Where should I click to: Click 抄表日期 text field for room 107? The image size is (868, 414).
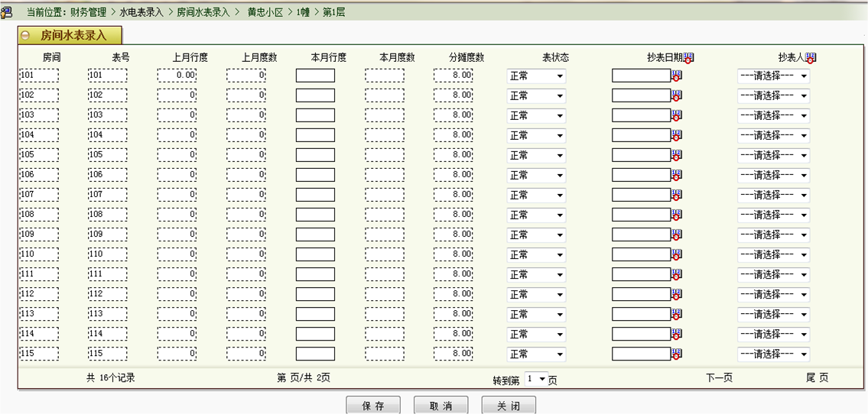point(641,195)
